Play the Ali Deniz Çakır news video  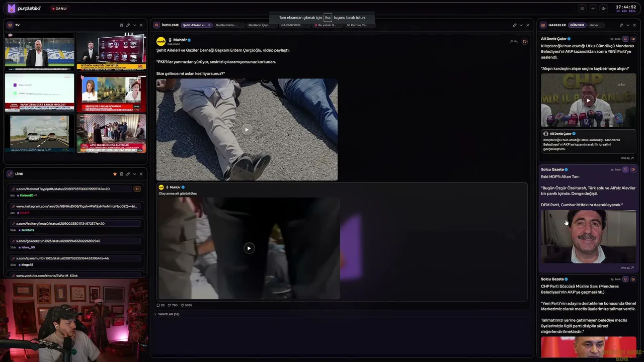(588, 100)
